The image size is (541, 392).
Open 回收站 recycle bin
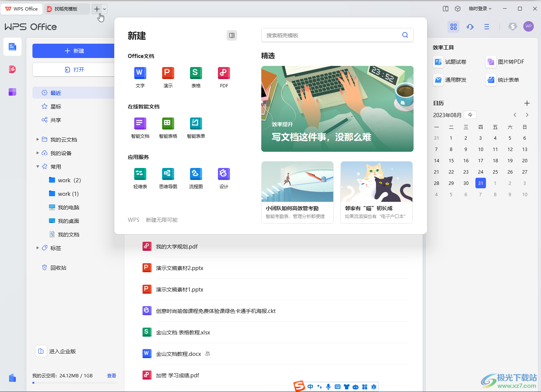point(54,267)
